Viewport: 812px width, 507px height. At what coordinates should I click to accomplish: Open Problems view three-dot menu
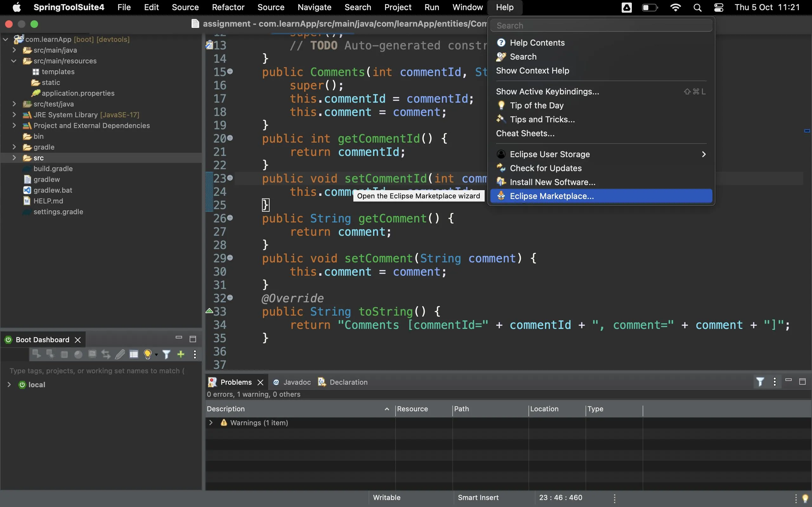click(775, 382)
